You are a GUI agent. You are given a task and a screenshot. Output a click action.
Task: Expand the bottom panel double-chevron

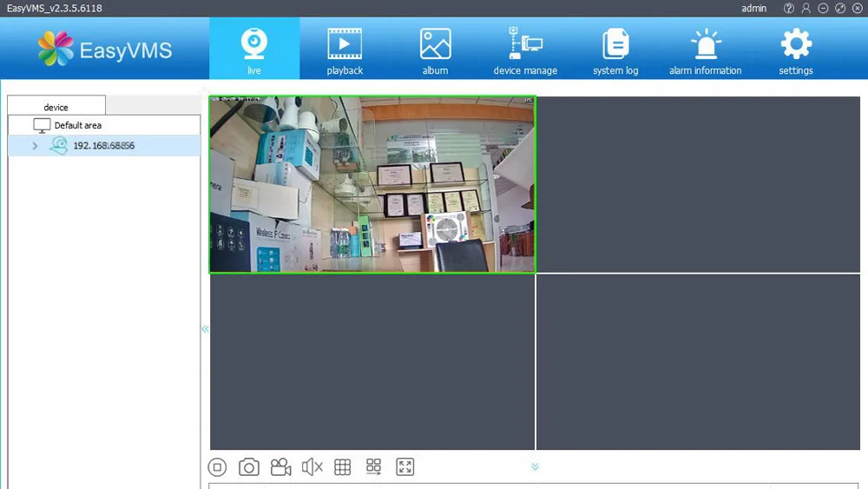tap(535, 466)
